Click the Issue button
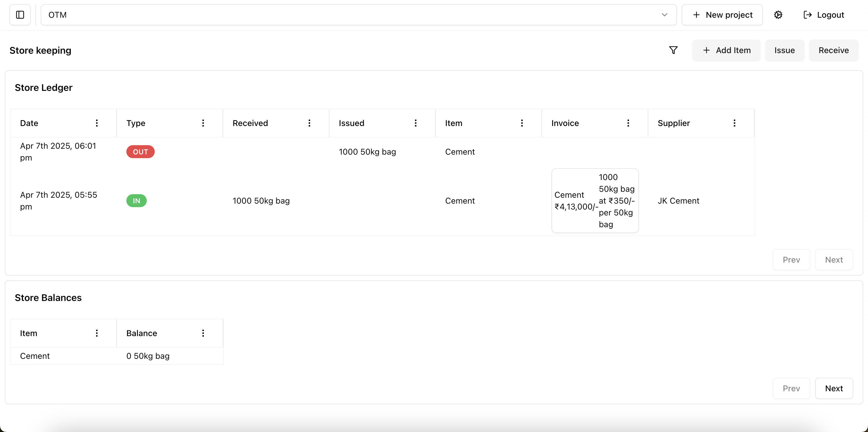Viewport: 868px width, 432px height. pos(784,50)
